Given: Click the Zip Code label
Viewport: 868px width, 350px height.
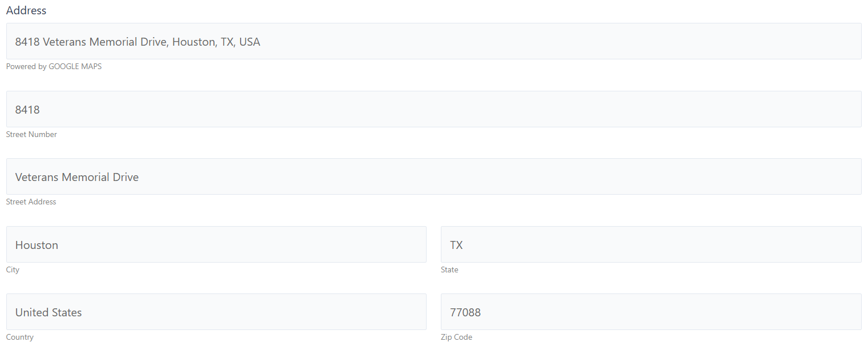Looking at the screenshot, I should point(456,337).
